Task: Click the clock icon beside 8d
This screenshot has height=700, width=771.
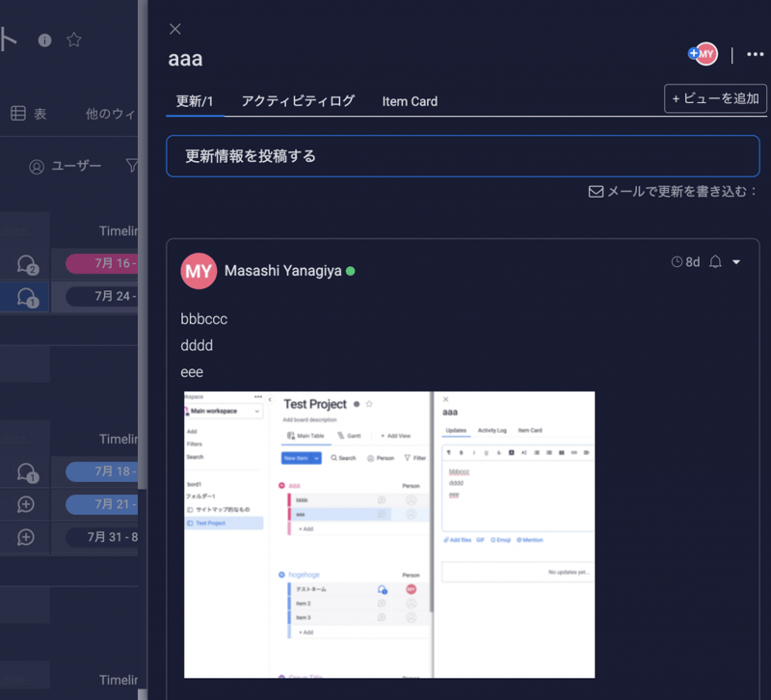Action: (677, 262)
